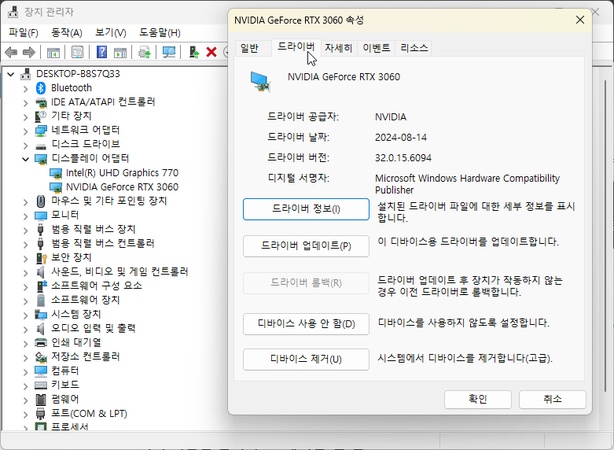Switch to the 자세히 tab

339,48
